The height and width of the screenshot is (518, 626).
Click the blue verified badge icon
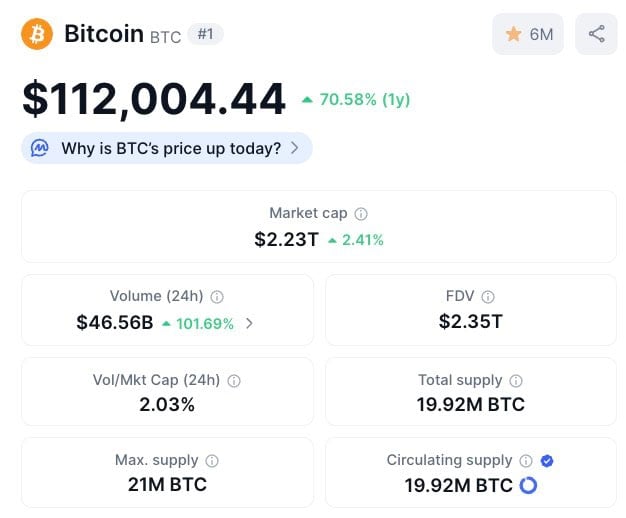(546, 461)
